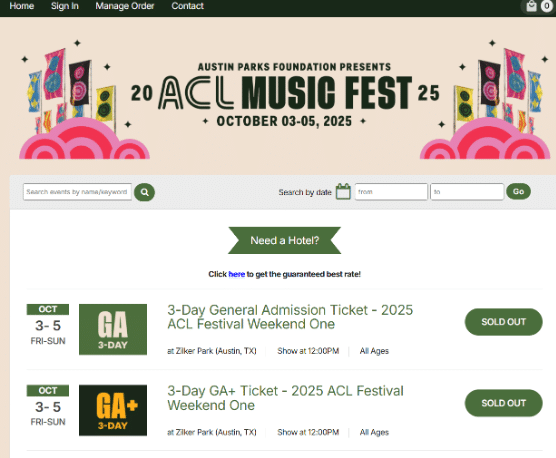Open the Contact page
The width and height of the screenshot is (556, 458).
click(188, 6)
